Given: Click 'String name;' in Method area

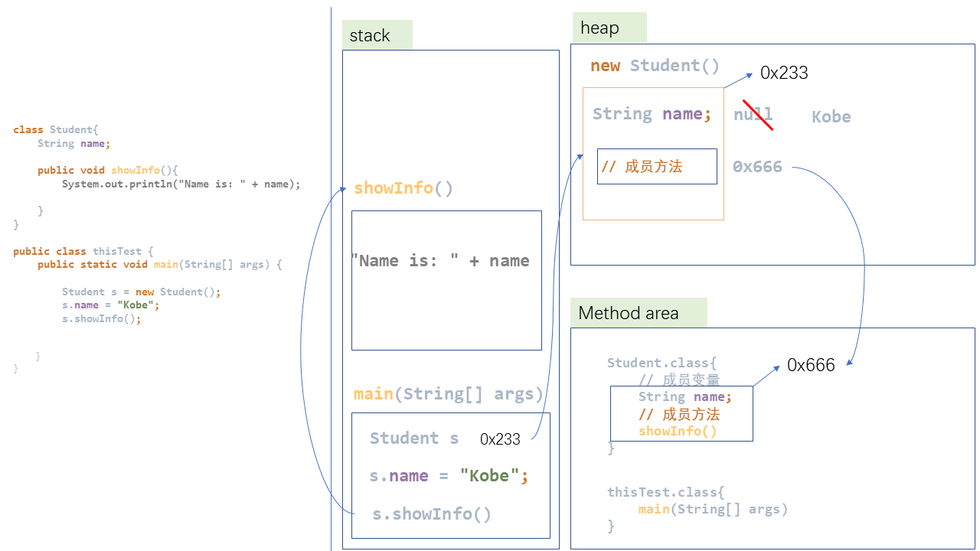Looking at the screenshot, I should point(685,396).
